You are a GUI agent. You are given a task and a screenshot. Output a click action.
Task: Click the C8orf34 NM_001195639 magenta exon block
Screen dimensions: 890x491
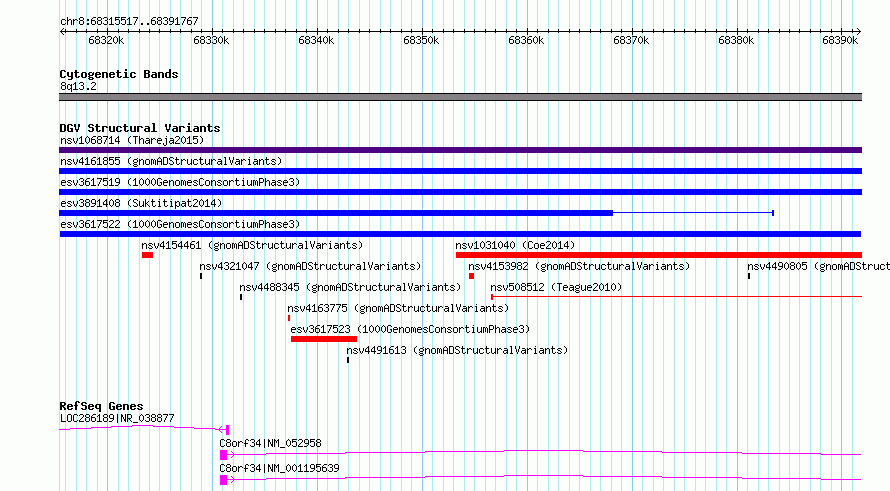click(224, 480)
